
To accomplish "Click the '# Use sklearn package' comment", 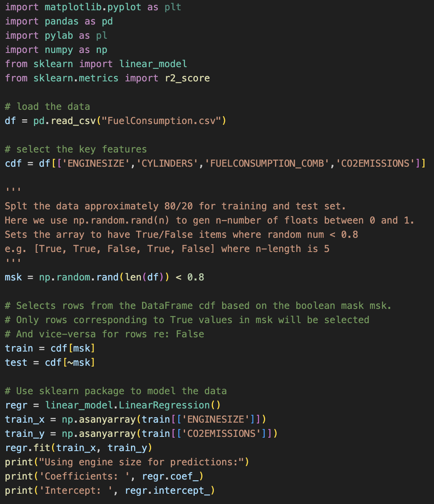I will pyautogui.click(x=116, y=391).
